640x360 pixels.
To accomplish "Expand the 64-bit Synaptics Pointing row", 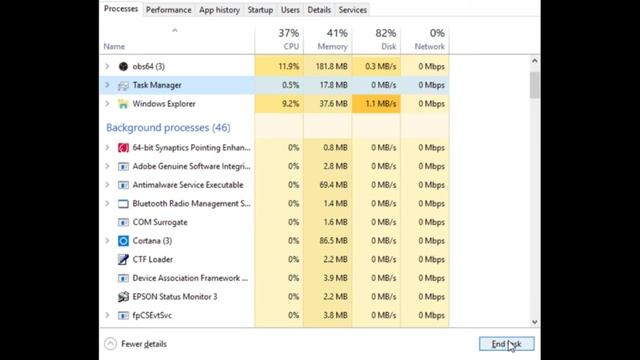I will pos(107,147).
